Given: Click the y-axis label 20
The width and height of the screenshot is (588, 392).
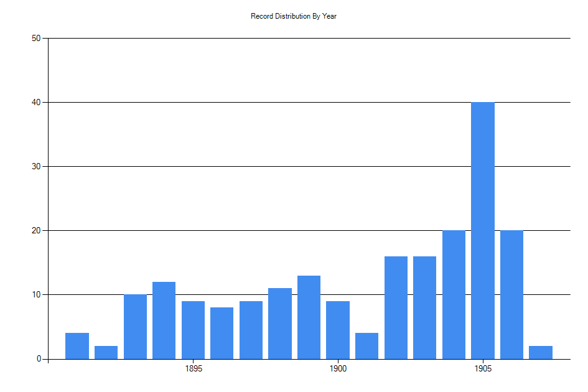Looking at the screenshot, I should coord(36,230).
